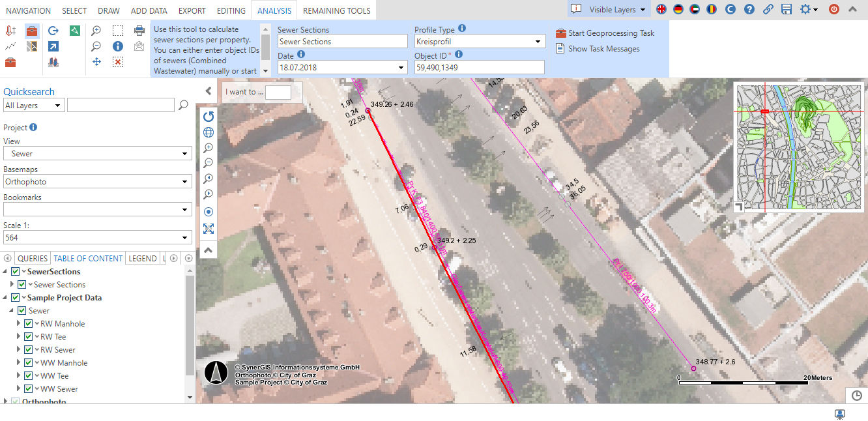Screen dimensions: 868x421
Task: Click the globe full extent icon on the map
Action: [x=208, y=132]
